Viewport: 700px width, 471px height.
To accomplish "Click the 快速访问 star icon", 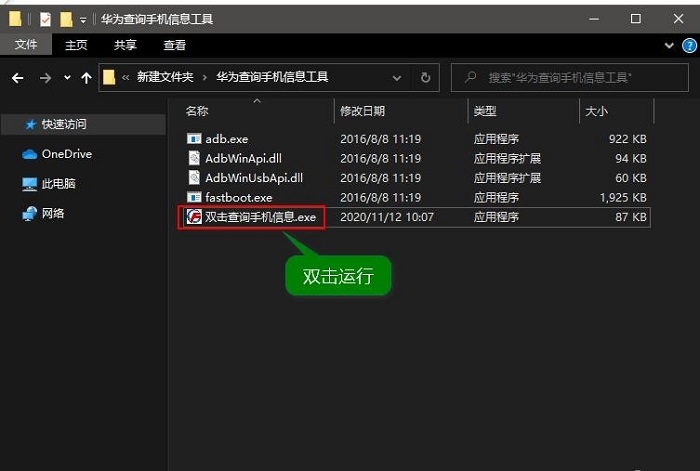I will coord(30,125).
